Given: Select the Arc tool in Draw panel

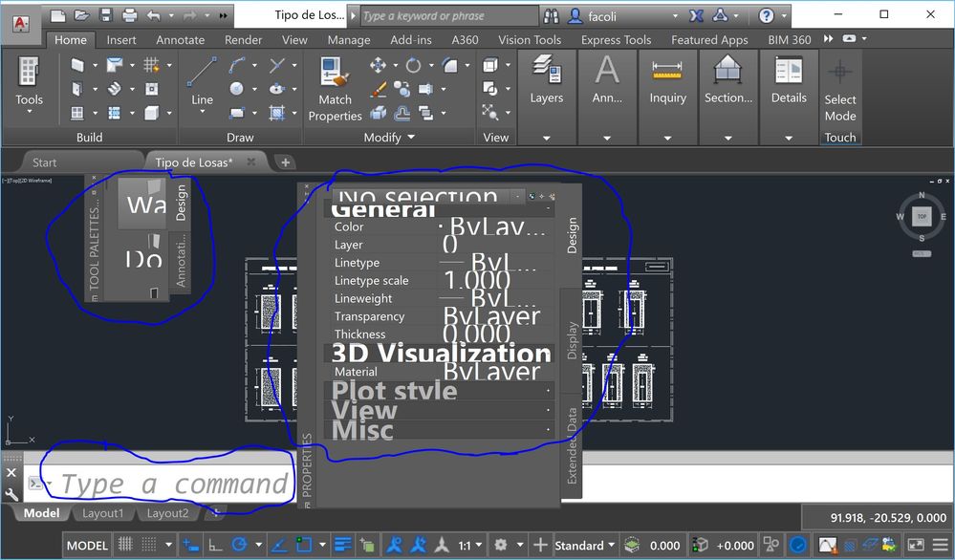Looking at the screenshot, I should [237, 65].
